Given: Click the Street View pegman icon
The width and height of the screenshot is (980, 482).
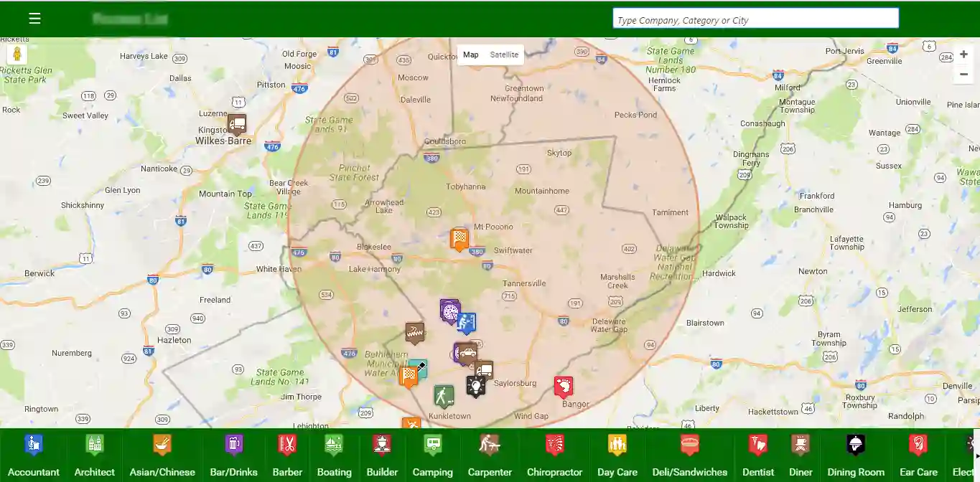Looking at the screenshot, I should point(18,55).
